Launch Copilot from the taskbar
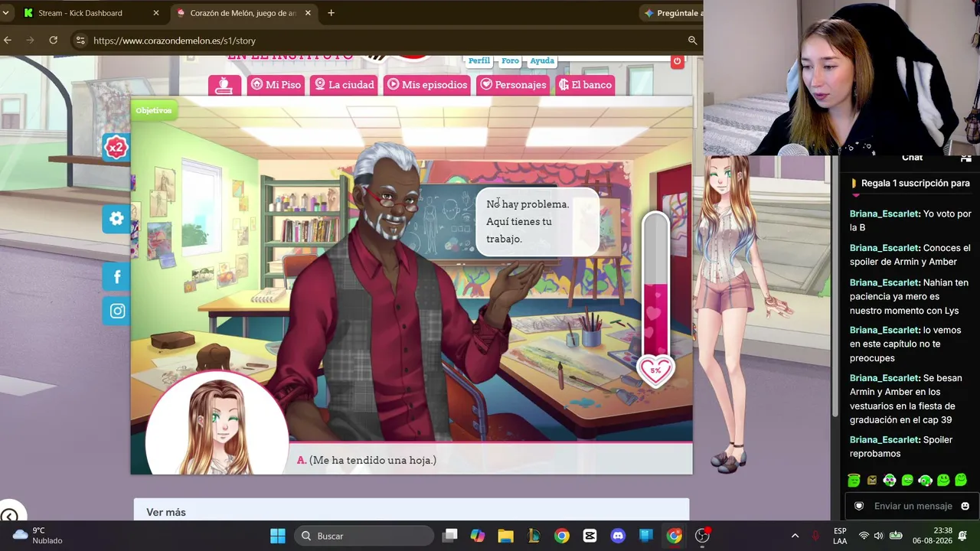The height and width of the screenshot is (551, 980). tap(478, 536)
